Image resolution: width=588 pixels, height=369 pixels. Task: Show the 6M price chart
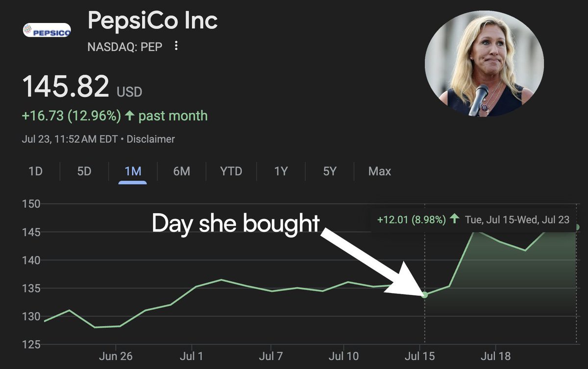click(x=181, y=172)
